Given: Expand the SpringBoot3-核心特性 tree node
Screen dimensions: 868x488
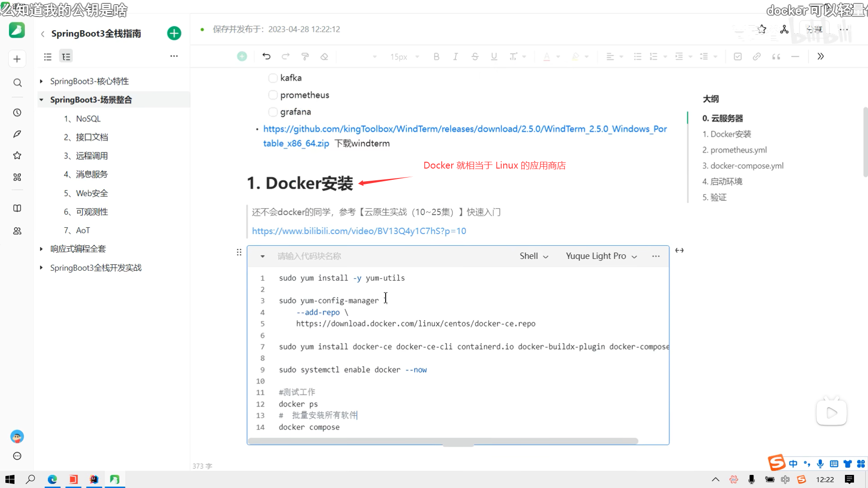Looking at the screenshot, I should click(x=41, y=81).
